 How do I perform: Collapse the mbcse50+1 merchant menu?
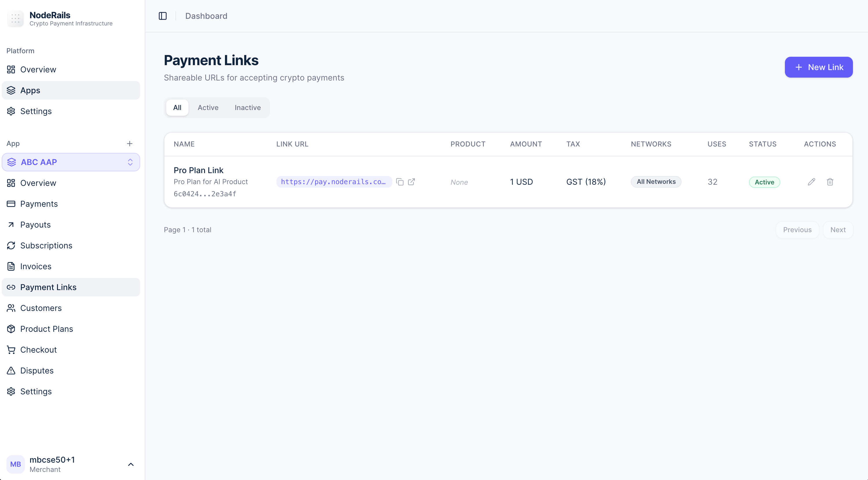[131, 464]
